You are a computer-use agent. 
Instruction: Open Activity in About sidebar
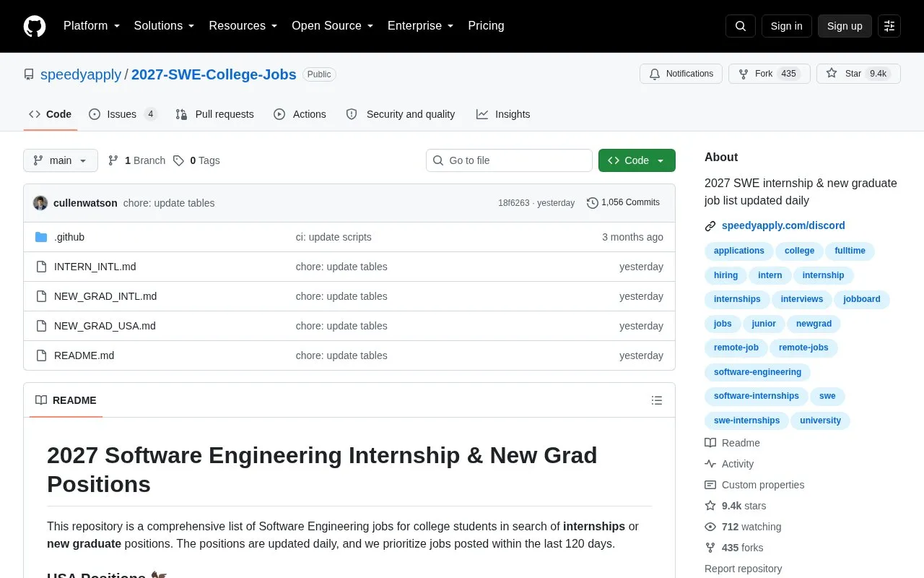729,464
